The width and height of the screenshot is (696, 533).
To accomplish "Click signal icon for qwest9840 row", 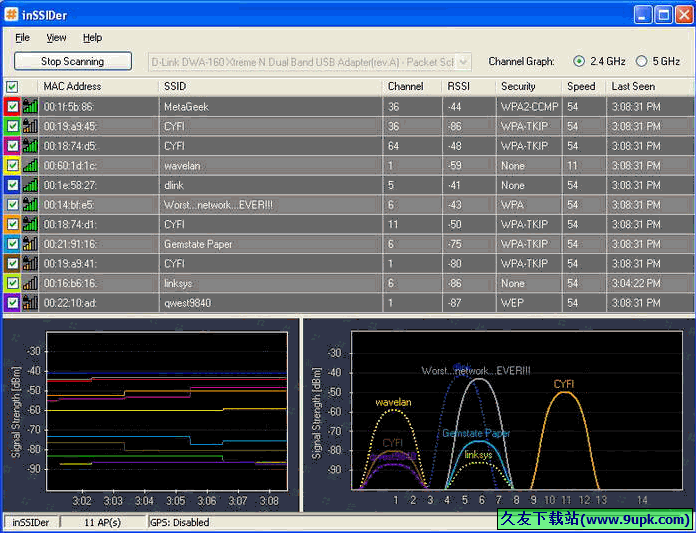I will click(30, 303).
